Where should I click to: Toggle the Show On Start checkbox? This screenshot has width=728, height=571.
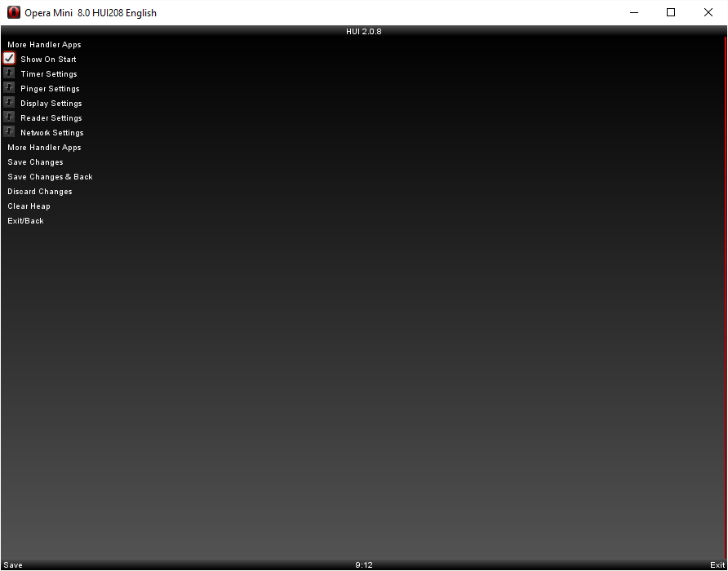click(x=9, y=59)
